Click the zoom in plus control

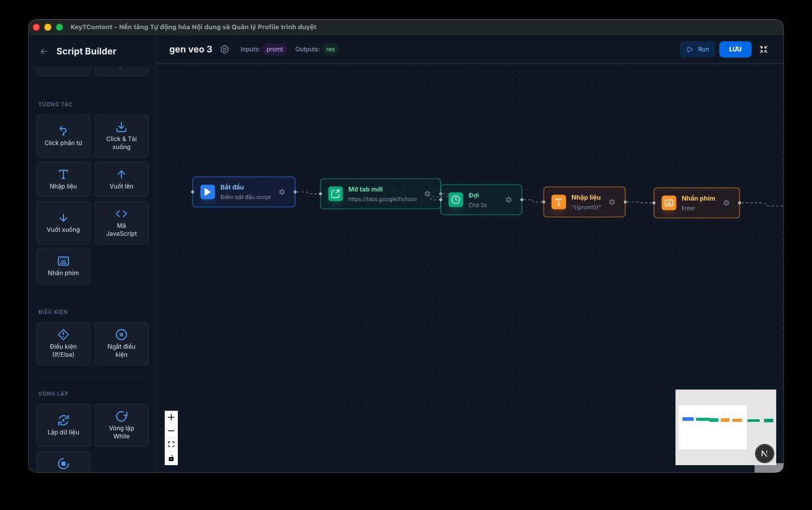coord(171,417)
